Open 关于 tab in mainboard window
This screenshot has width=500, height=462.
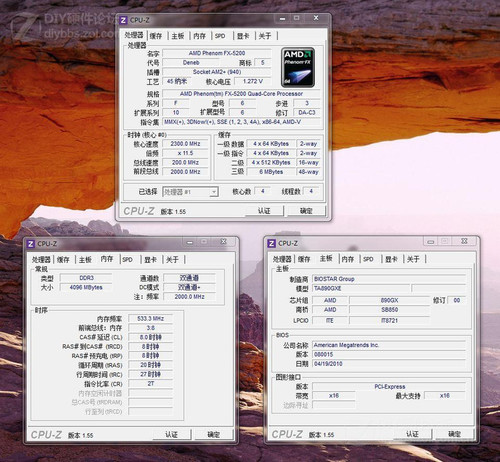coord(413,259)
